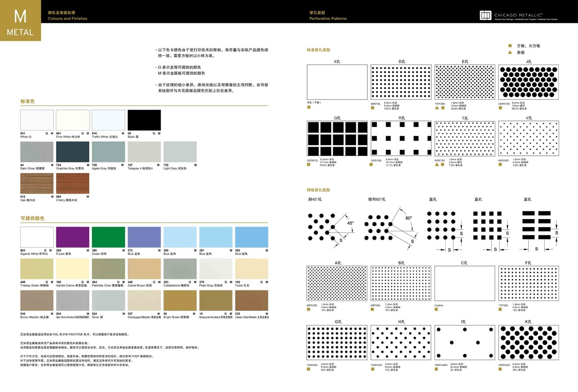The height and width of the screenshot is (392, 578).
Task: Select the 106 Vanilla Creme swatch
Action: 73,269
